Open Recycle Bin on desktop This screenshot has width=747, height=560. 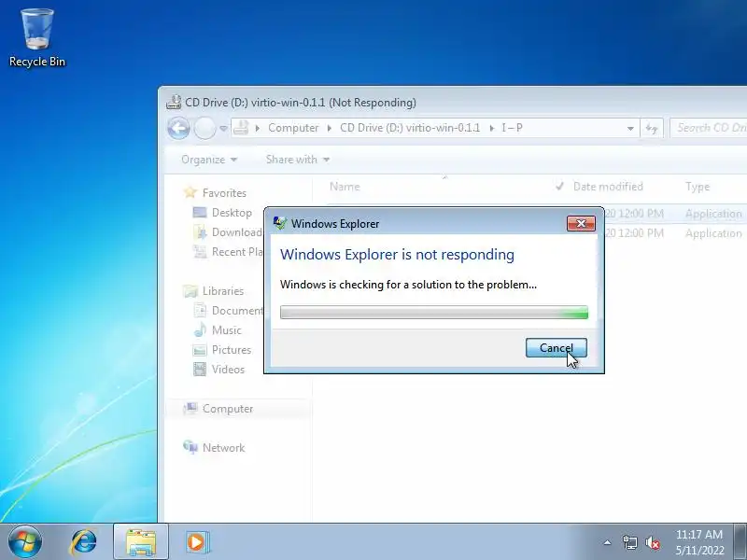37,38
